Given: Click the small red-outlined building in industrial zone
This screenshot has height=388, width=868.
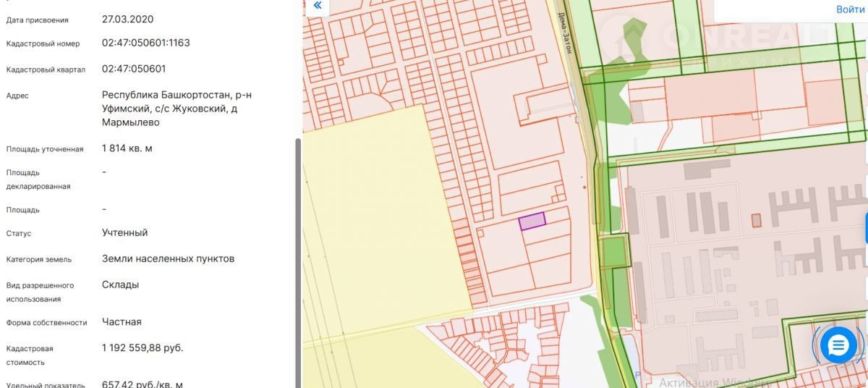Looking at the screenshot, I should 756,220.
